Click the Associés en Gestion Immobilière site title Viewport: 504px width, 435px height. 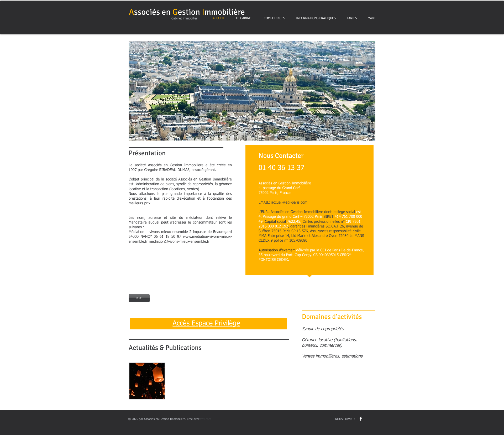tap(187, 12)
